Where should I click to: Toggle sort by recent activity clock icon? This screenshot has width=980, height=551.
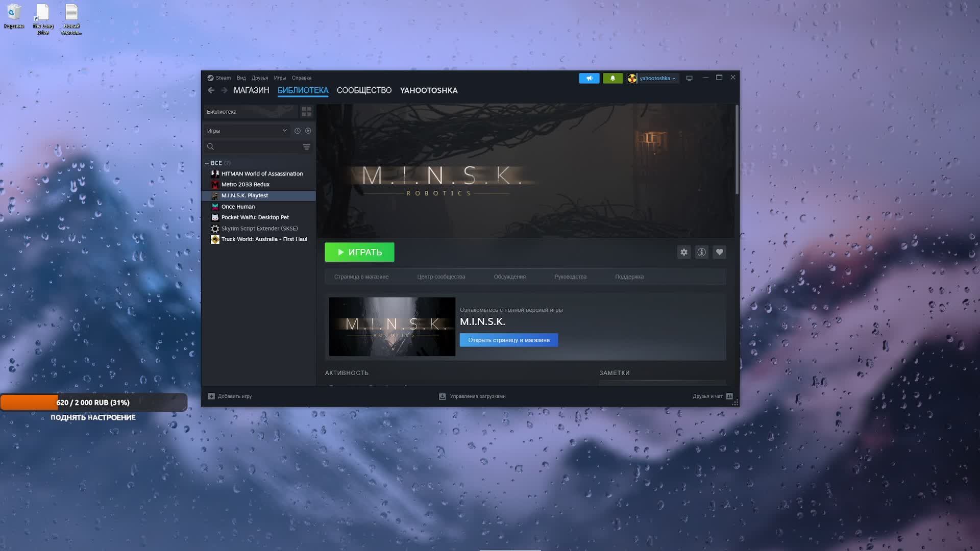(298, 131)
